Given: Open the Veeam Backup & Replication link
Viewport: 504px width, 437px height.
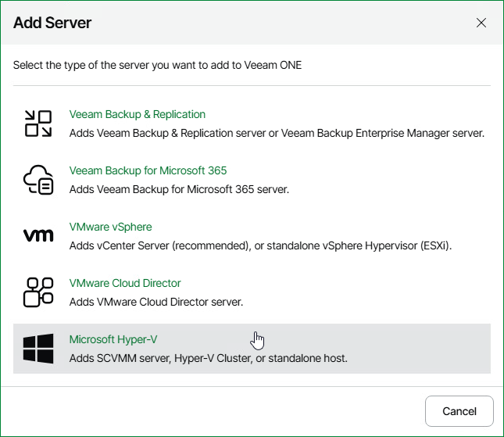Looking at the screenshot, I should [x=138, y=114].
